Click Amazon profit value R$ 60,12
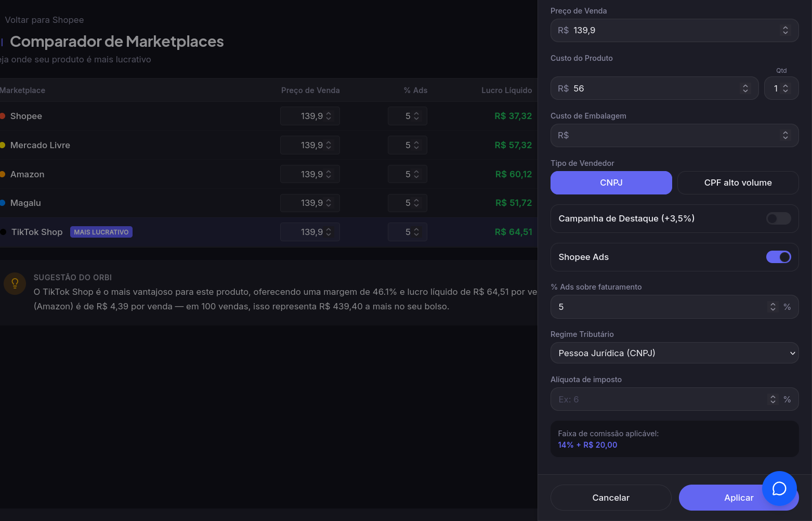Viewport: 812px width, 521px height. tap(514, 174)
